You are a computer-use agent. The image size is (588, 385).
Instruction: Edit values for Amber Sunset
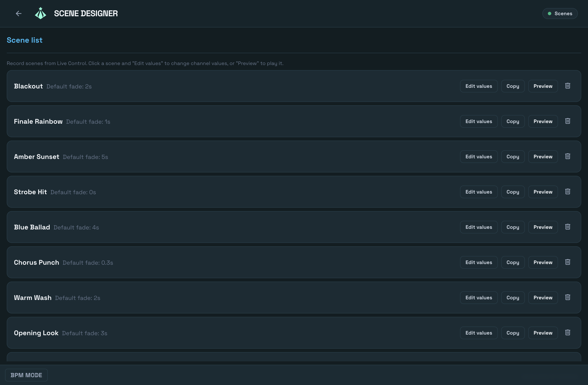(x=479, y=157)
